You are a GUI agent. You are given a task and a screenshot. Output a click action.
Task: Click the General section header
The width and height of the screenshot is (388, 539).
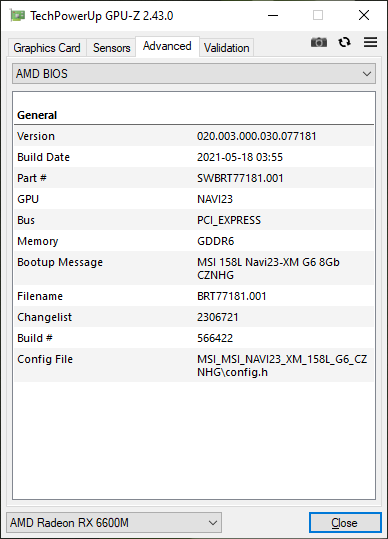(x=37, y=115)
